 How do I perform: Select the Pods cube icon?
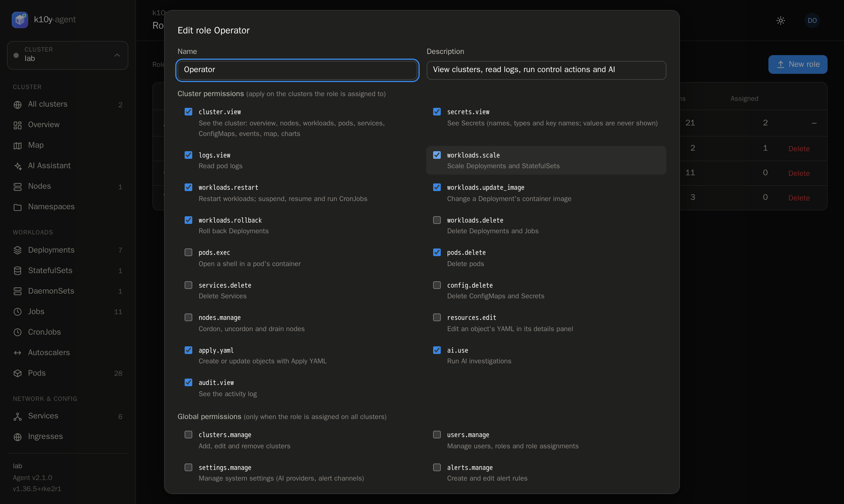click(x=18, y=373)
